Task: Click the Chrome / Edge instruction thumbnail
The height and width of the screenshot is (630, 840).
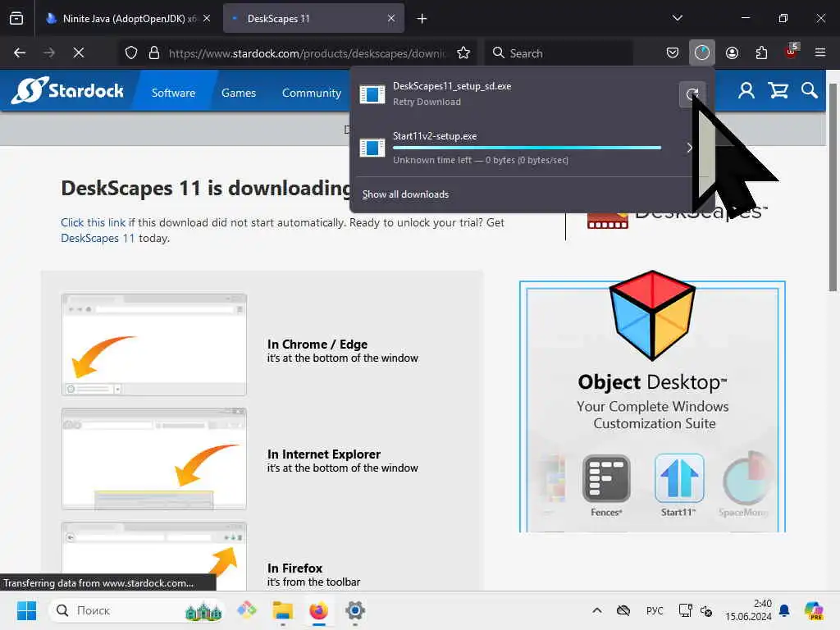Action: (x=154, y=345)
